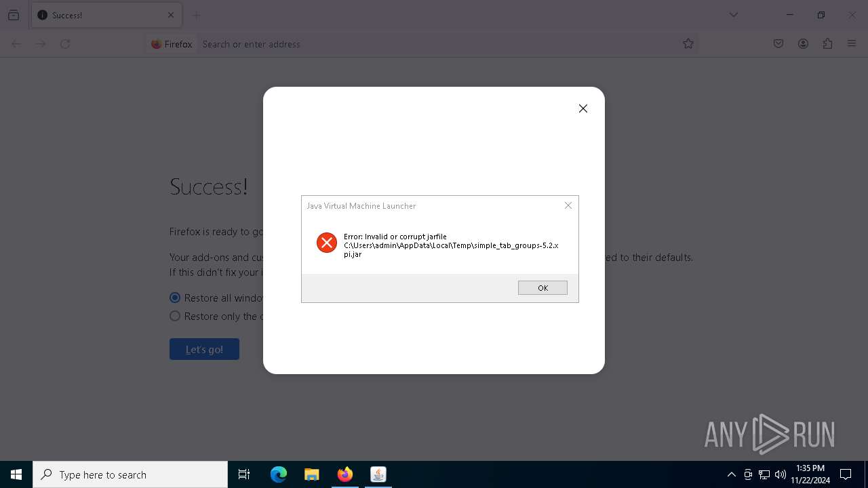Show hidden system tray icons
Screen dimensions: 868x488
[x=732, y=474]
